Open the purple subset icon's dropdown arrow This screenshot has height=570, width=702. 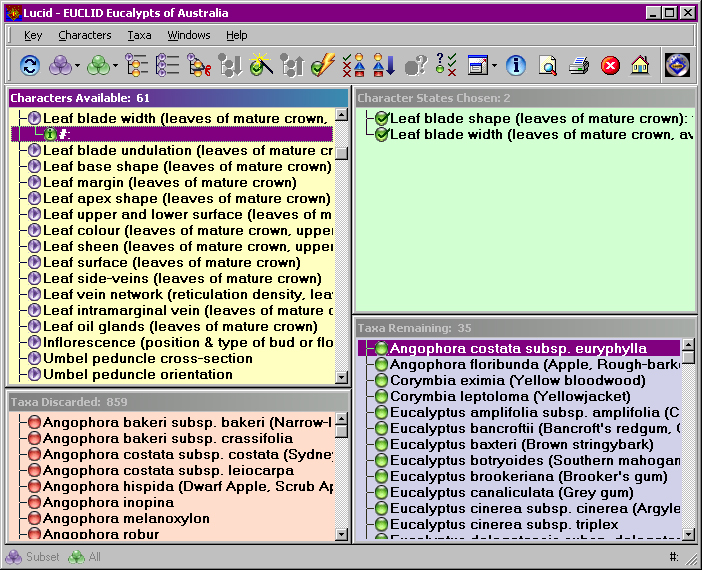point(77,66)
